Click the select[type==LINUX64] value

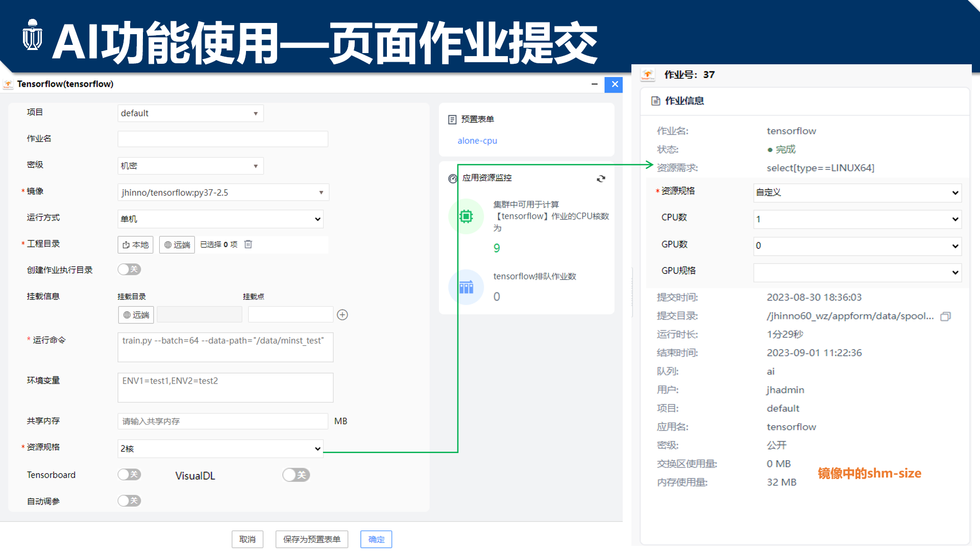point(820,168)
